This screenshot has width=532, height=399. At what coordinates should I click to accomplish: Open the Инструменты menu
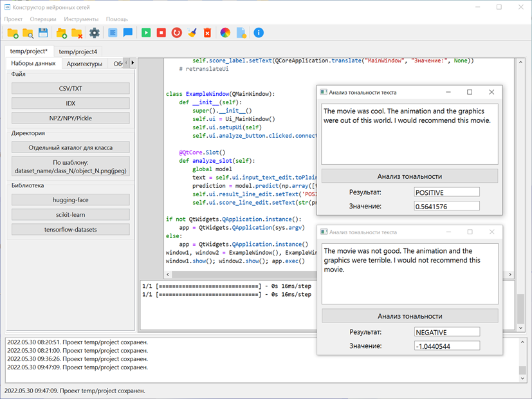81,19
